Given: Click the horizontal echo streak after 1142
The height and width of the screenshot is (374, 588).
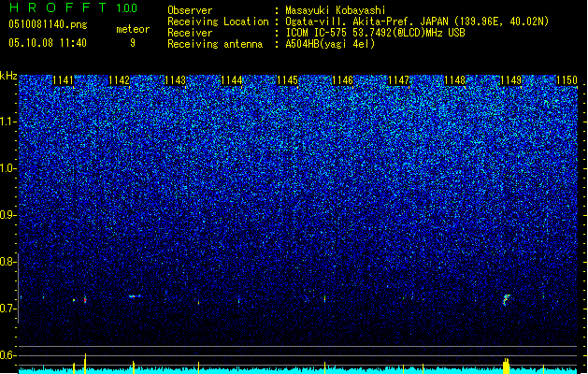Looking at the screenshot, I should click(135, 296).
